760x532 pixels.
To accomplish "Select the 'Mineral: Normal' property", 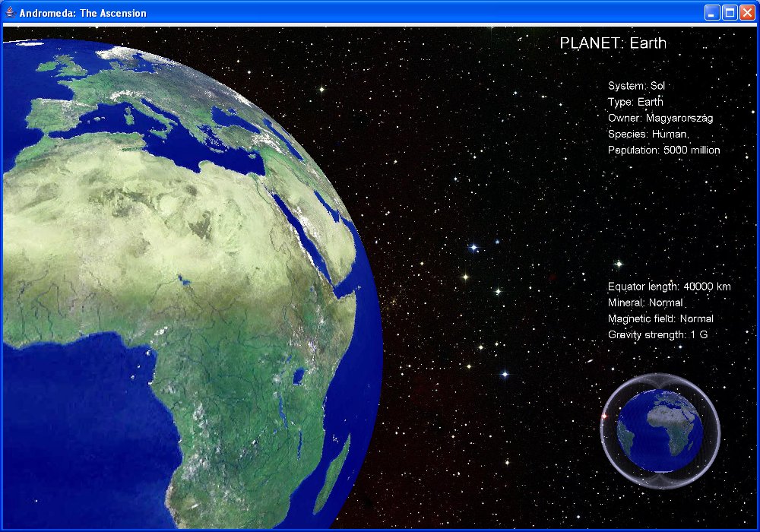I will coord(645,302).
